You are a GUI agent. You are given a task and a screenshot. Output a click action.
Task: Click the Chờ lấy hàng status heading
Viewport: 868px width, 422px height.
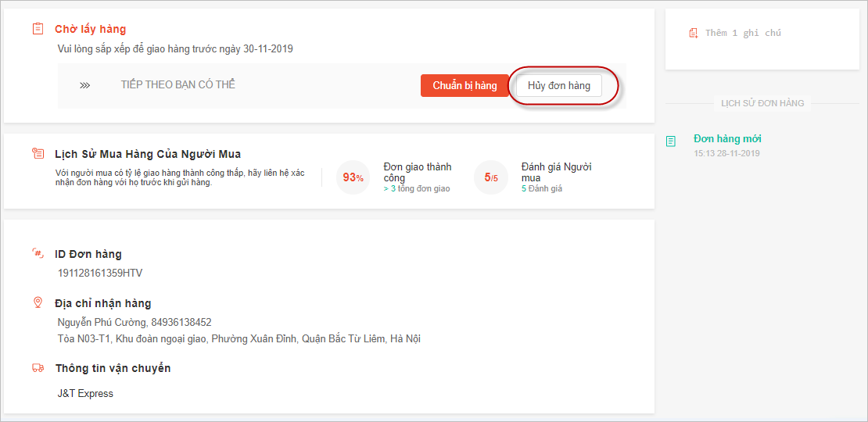point(90,29)
